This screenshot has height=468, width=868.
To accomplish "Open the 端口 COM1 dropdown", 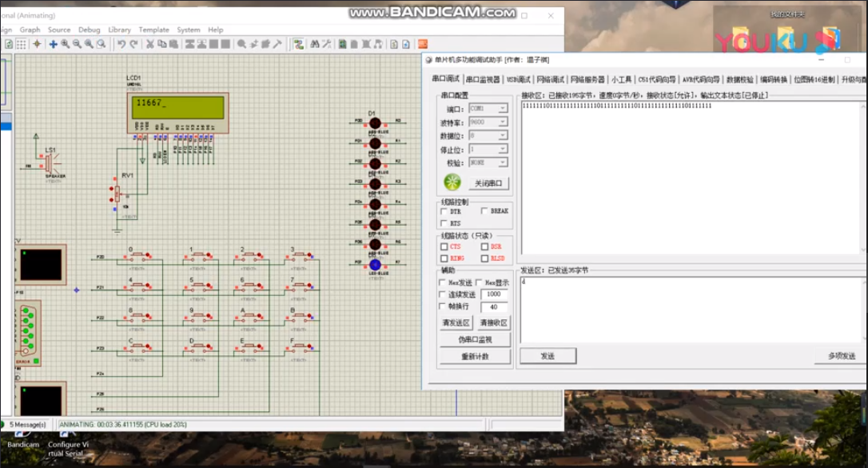I will click(x=488, y=109).
